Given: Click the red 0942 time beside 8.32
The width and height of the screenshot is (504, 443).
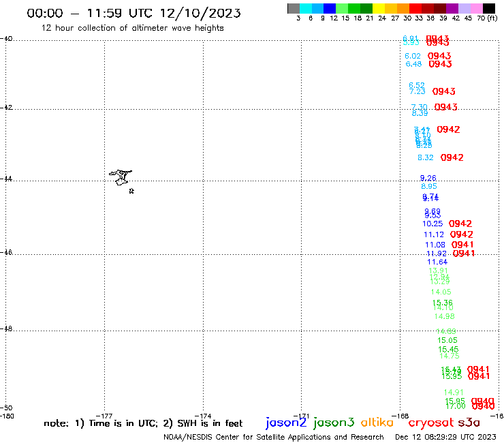Looking at the screenshot, I should [x=452, y=157].
